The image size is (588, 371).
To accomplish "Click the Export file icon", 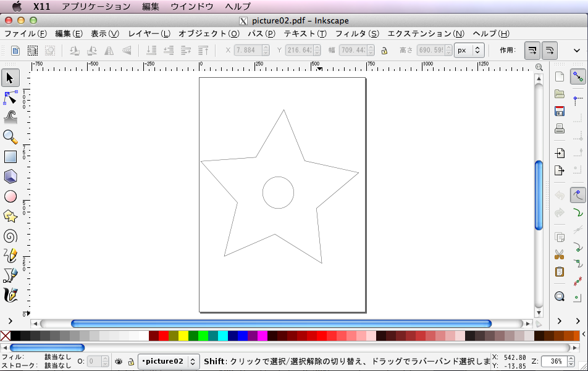I will click(559, 170).
